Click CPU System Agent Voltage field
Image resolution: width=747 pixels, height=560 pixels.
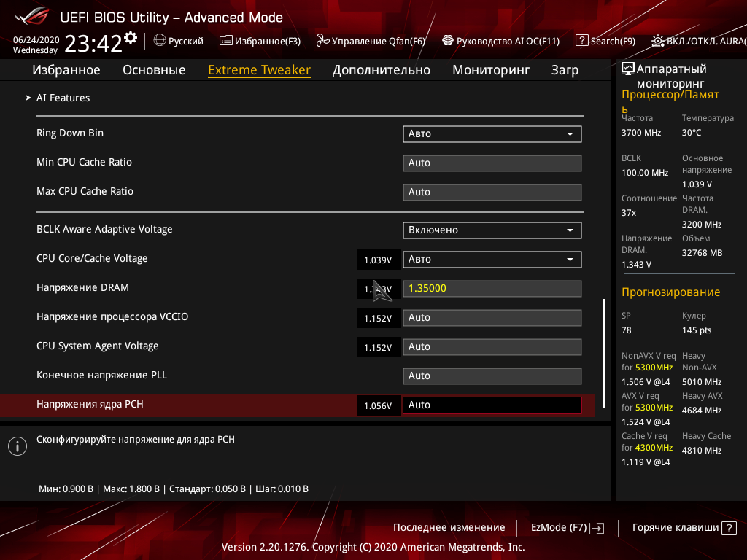pyautogui.click(x=492, y=346)
